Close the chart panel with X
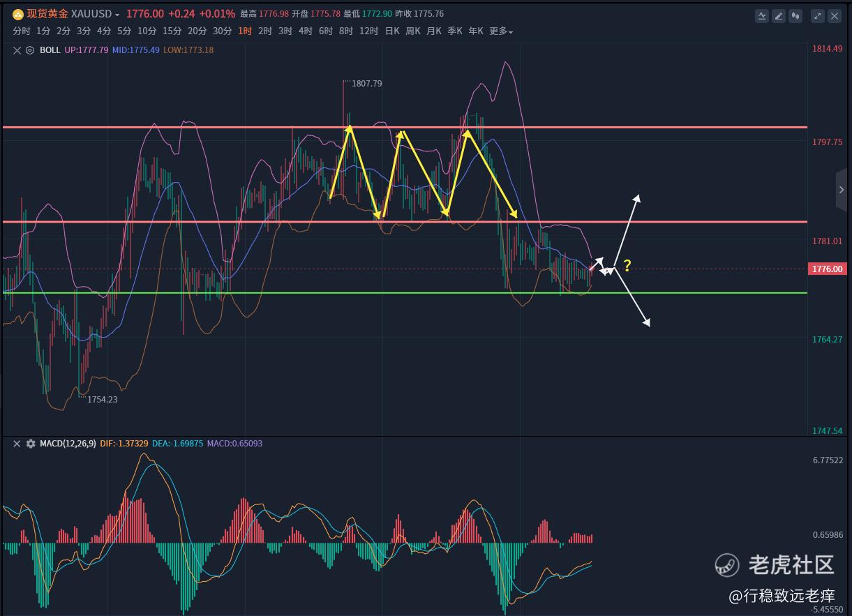 coord(835,15)
